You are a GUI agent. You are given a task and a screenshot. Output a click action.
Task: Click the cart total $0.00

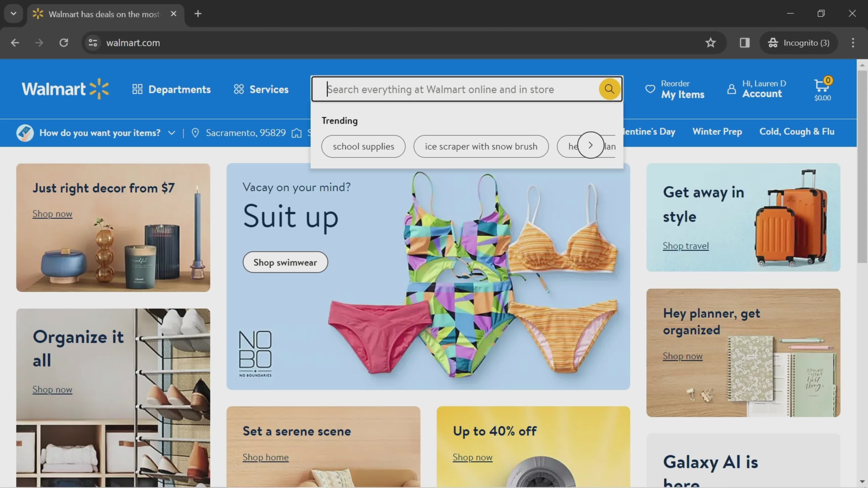point(823,98)
